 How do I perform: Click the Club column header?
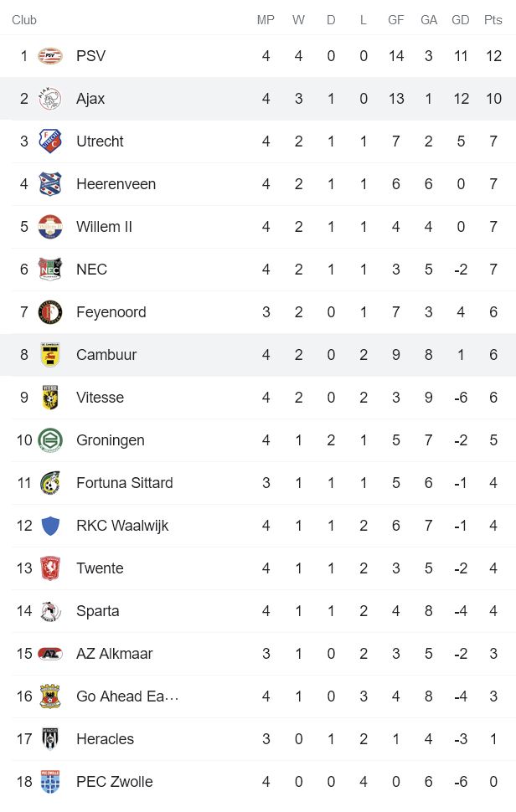coord(24,20)
